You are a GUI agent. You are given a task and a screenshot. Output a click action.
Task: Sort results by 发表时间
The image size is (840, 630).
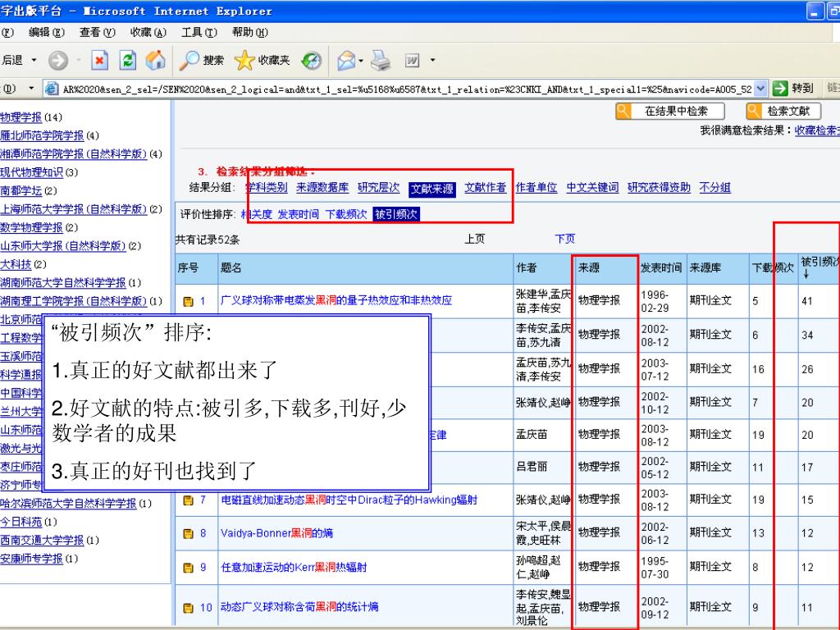coord(299,214)
